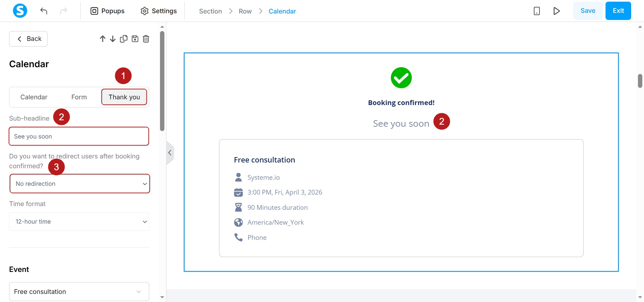Image resolution: width=644 pixels, height=302 pixels.
Task: Delete the Calendar element with the trash icon
Action: [146, 39]
